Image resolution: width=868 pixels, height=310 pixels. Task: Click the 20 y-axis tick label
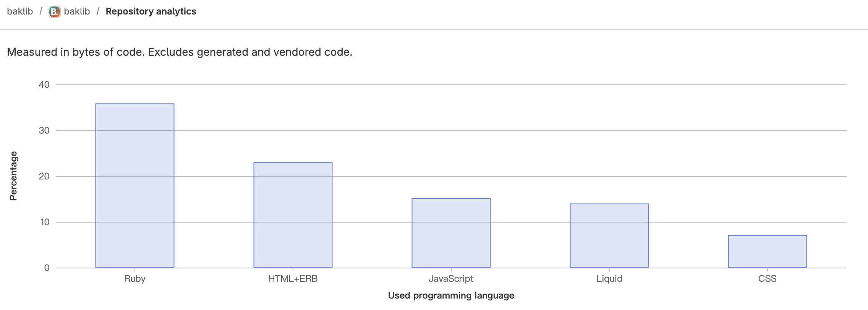[x=44, y=176]
